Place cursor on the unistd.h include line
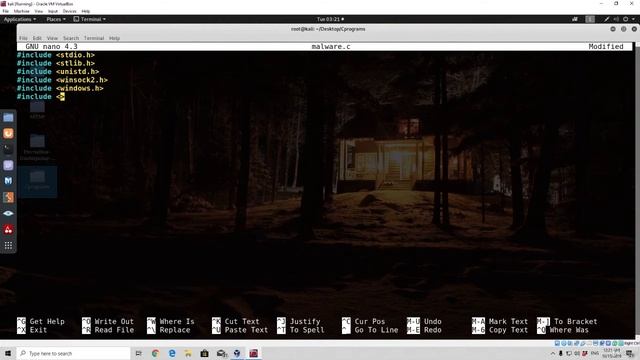Image resolution: width=640 pixels, height=360 pixels. (x=58, y=71)
